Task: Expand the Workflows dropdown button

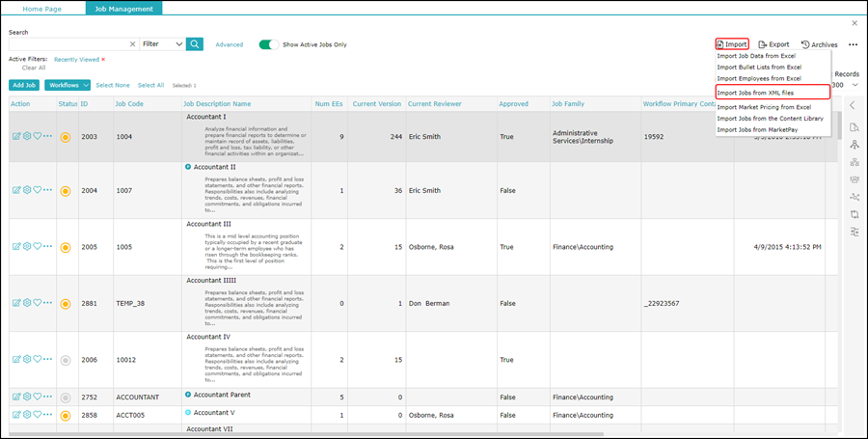Action: coord(68,85)
